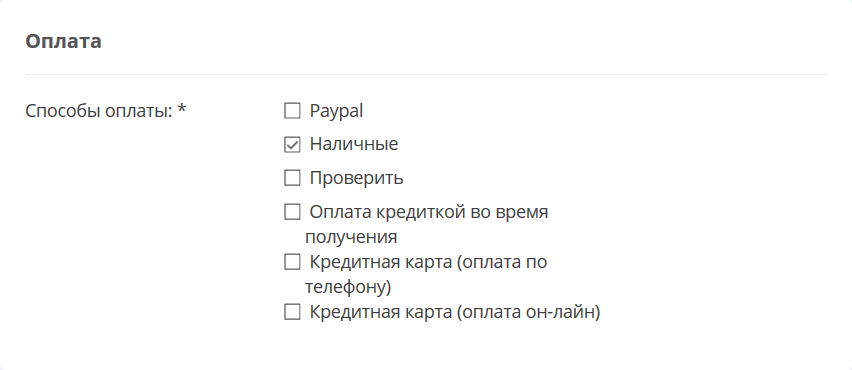Click the Paypal label text

click(336, 111)
